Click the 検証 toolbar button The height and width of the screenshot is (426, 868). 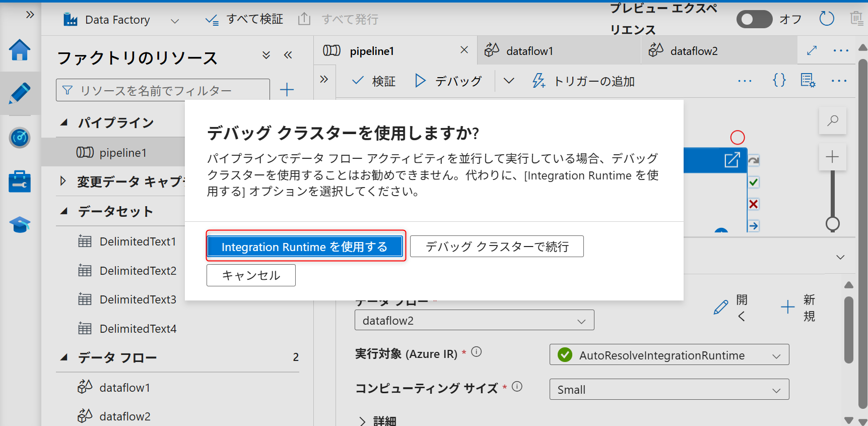click(374, 81)
